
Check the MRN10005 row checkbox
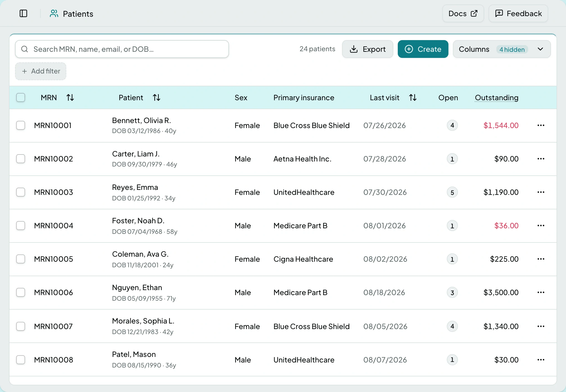coord(21,259)
